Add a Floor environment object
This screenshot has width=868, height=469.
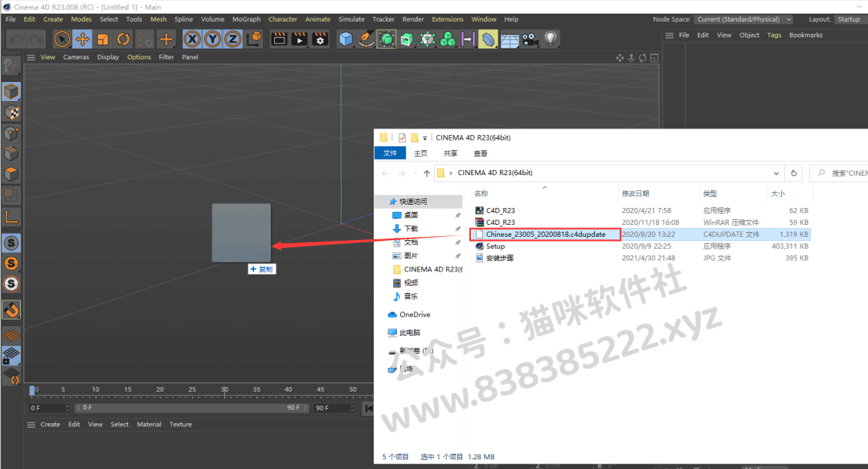[x=510, y=39]
